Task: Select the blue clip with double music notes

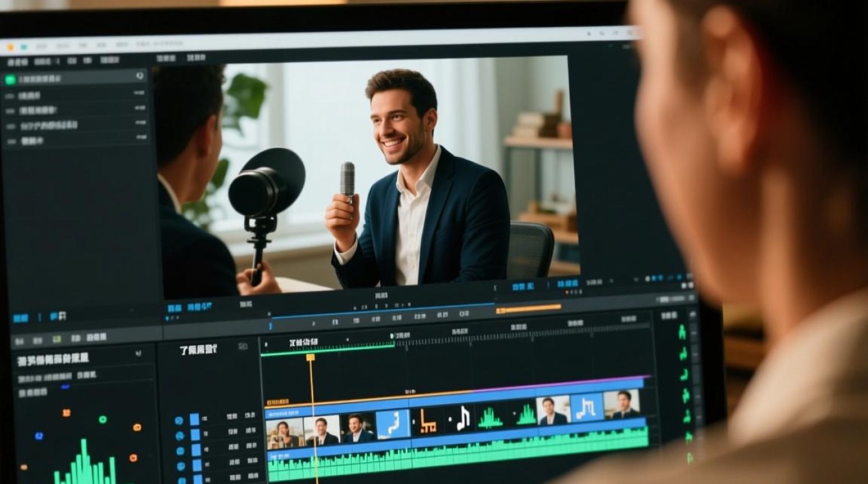Action: [x=586, y=407]
